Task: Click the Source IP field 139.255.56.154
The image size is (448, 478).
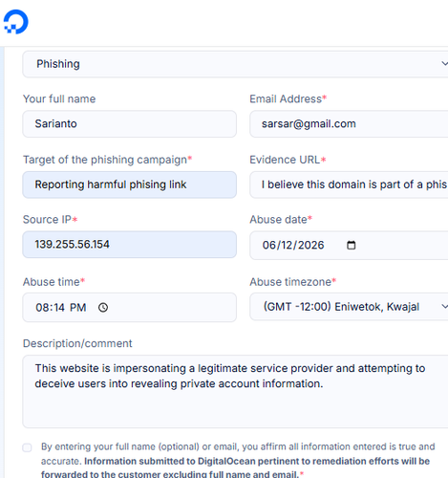Action: click(x=129, y=245)
